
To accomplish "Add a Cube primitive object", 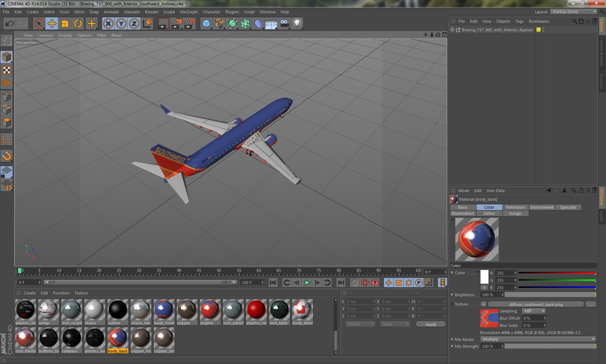I will pos(206,24).
